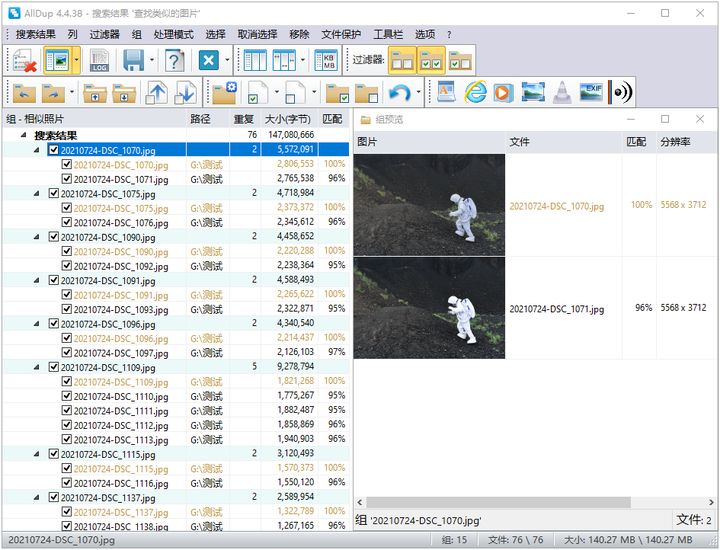Screen dimensions: 720x550
Task: Click the save (floppy disk) icon
Action: click(x=133, y=61)
